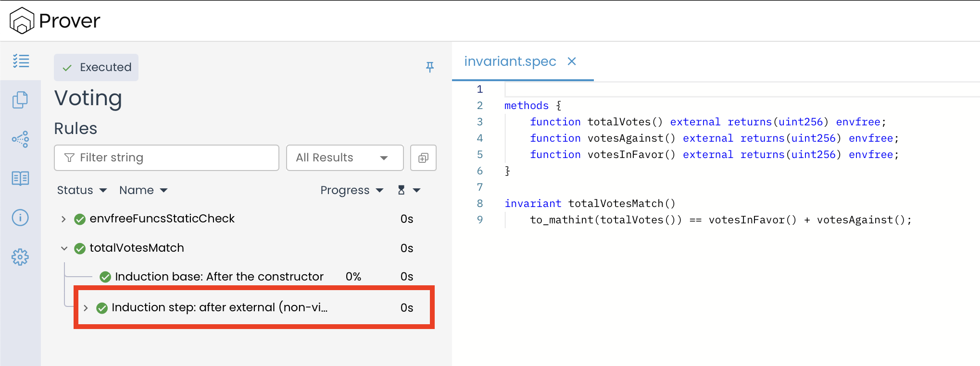Open the documentation book sidebar icon
The image size is (980, 366).
click(x=20, y=178)
